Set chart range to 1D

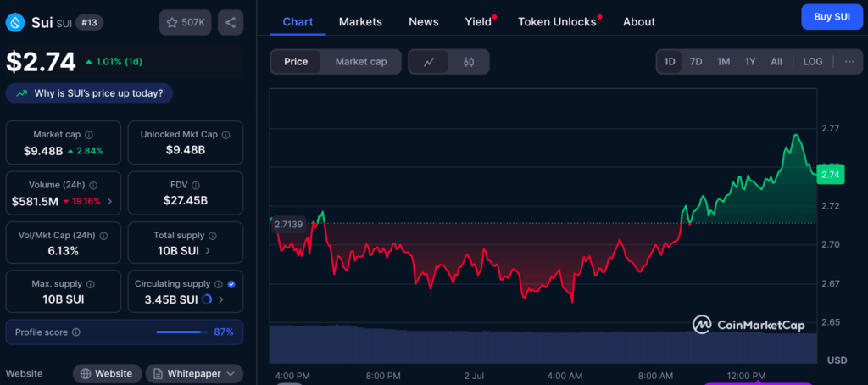[x=670, y=62]
